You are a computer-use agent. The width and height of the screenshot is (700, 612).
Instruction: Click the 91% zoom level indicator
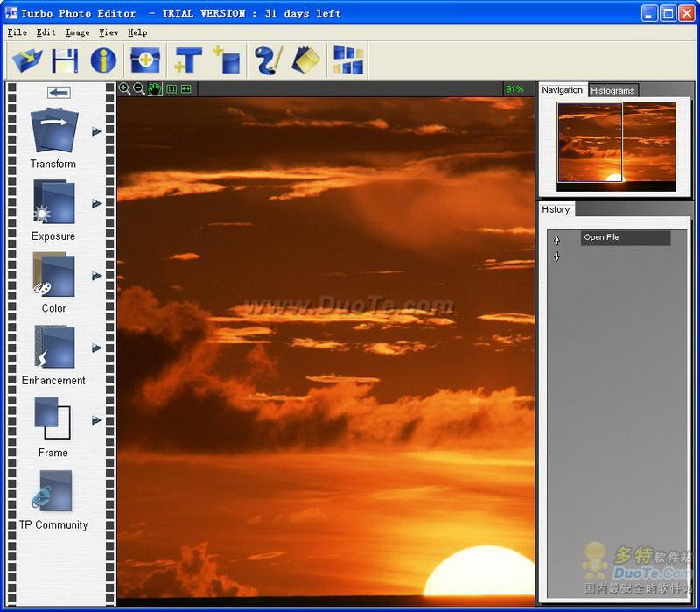514,89
